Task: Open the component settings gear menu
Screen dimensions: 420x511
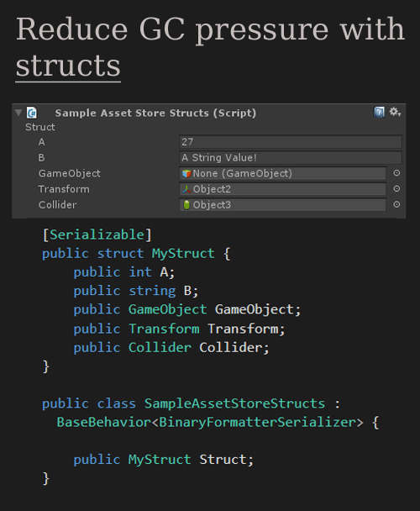Action: pos(395,112)
